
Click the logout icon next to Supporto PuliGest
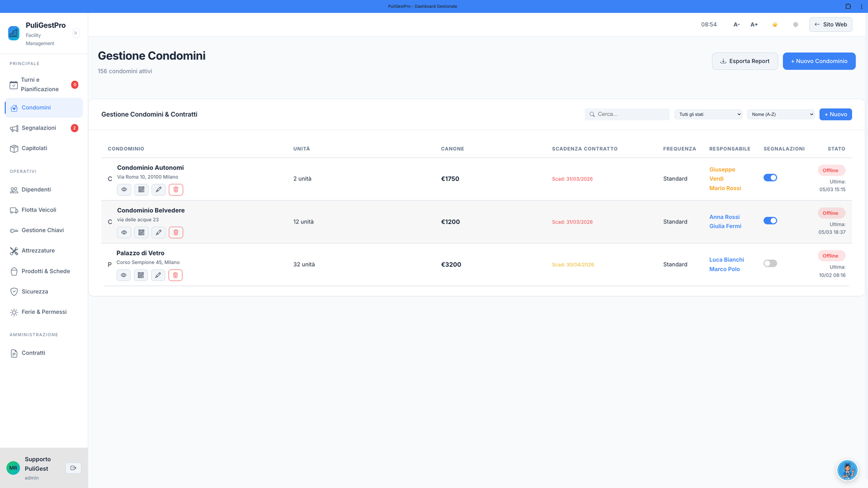[x=73, y=468]
